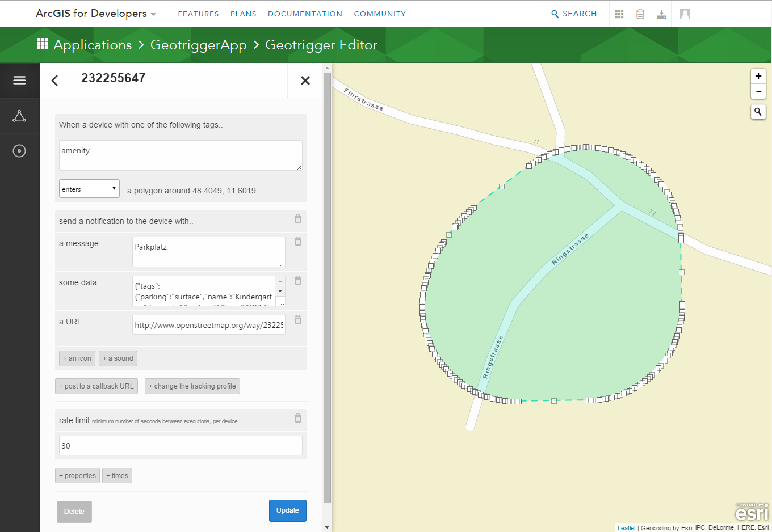The width and height of the screenshot is (772, 532).
Task: Click the Delete button
Action: pos(74,512)
